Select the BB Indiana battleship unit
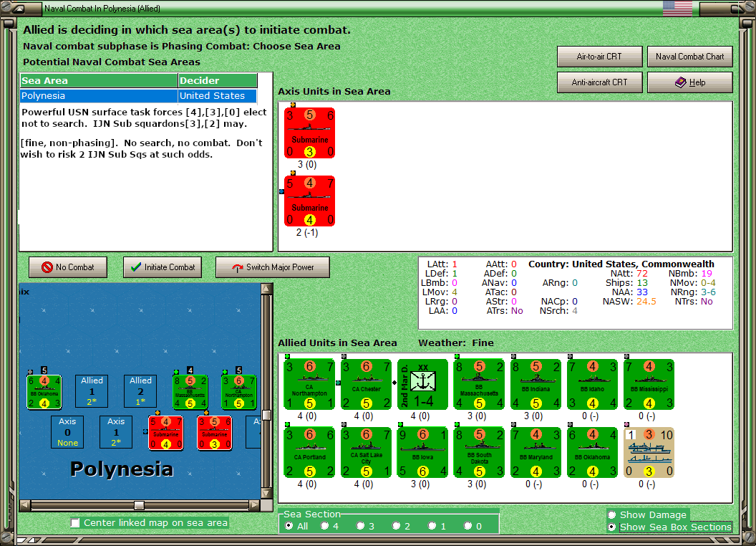This screenshot has width=756, height=546. click(535, 384)
